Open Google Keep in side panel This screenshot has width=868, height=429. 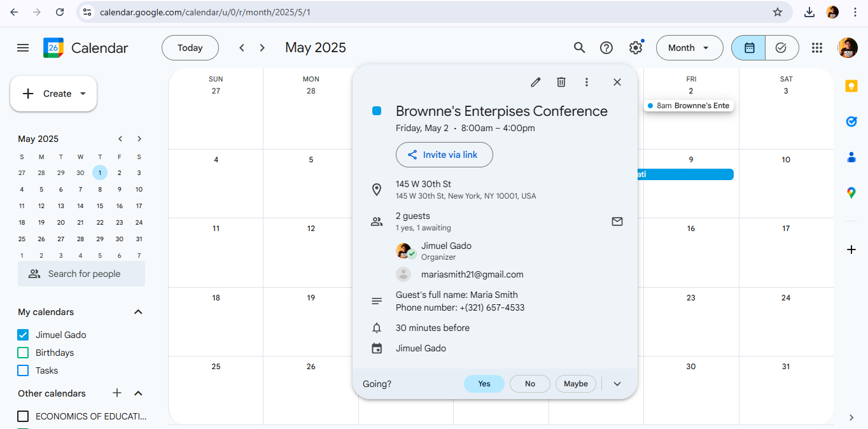pyautogui.click(x=851, y=86)
